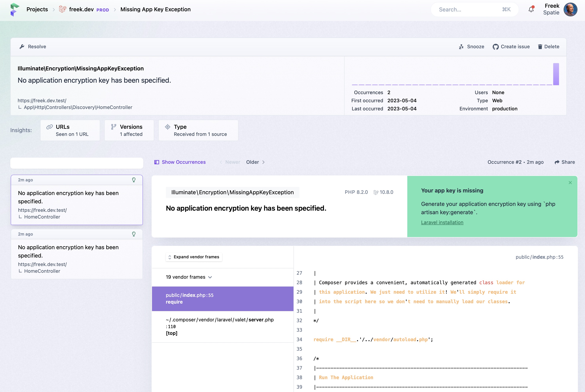Click the Flare logo icon
585x392 pixels.
pyautogui.click(x=15, y=9)
